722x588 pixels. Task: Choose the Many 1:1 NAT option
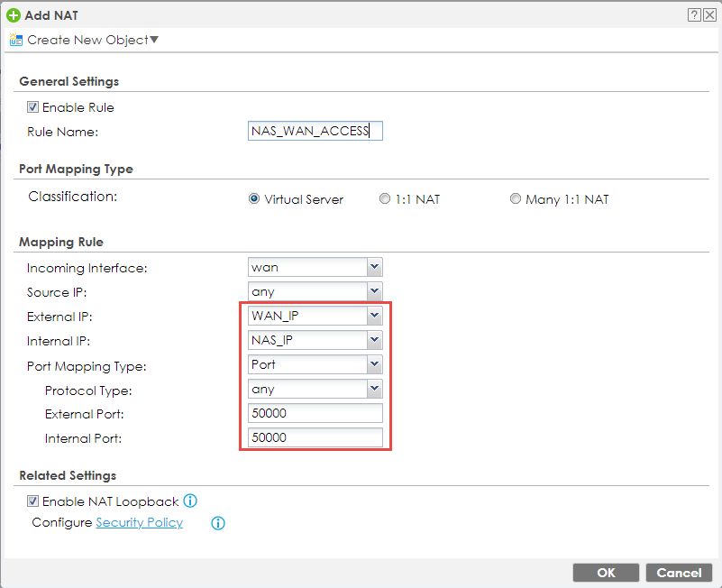(516, 199)
